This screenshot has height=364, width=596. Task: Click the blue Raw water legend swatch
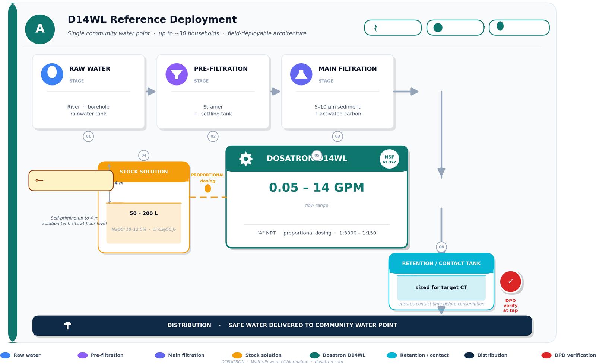coord(6,355)
